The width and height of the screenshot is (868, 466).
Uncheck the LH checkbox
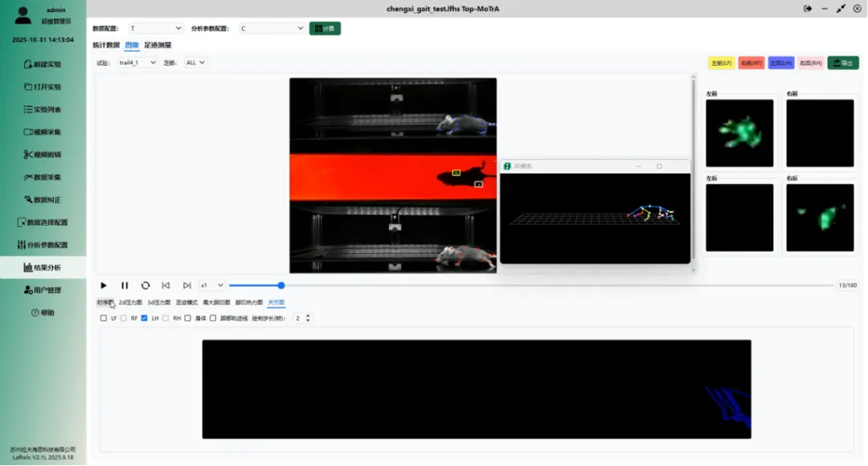tap(145, 318)
